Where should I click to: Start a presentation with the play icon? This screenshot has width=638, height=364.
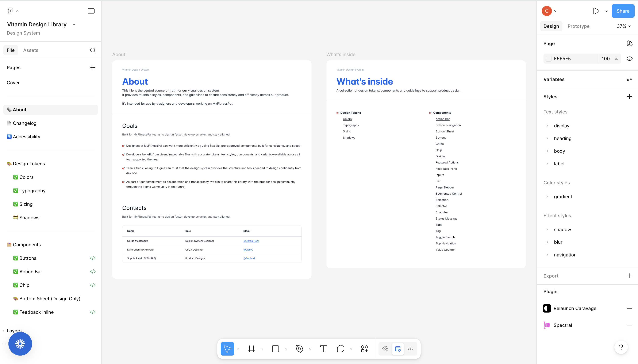(x=596, y=11)
